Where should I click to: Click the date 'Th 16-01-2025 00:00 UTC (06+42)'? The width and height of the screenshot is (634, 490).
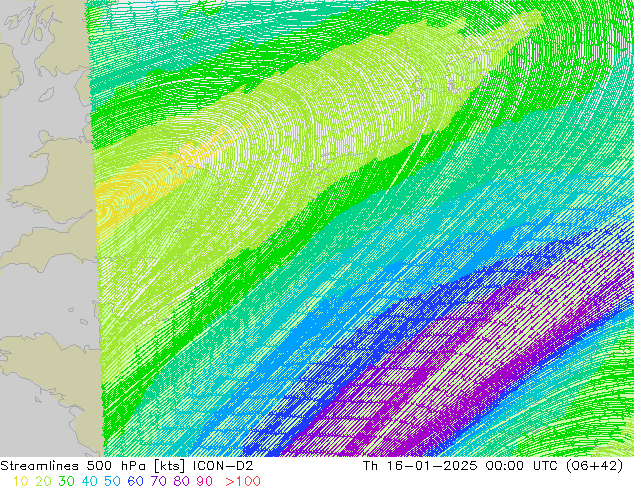(x=493, y=466)
